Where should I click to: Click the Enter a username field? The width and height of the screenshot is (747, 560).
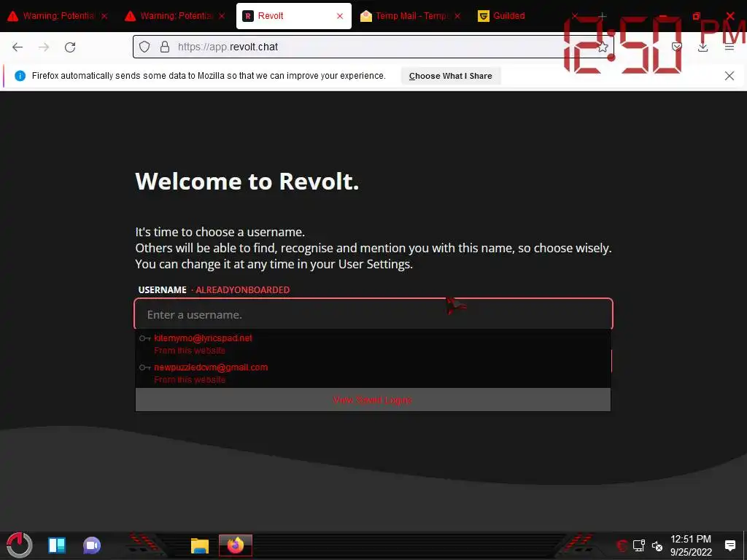[x=373, y=314]
